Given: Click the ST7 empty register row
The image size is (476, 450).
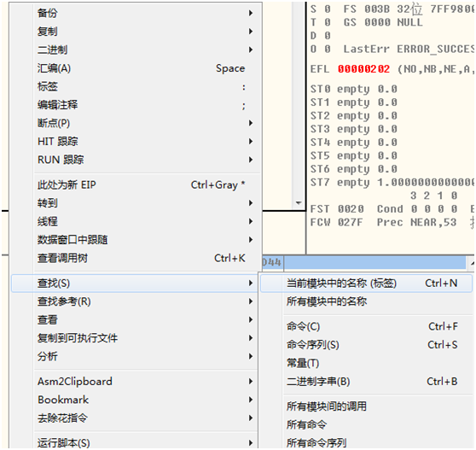Looking at the screenshot, I should (x=392, y=183).
